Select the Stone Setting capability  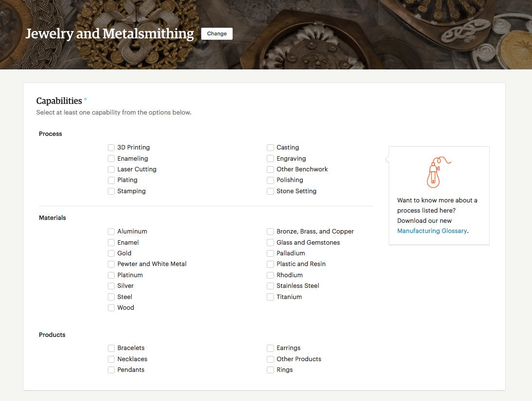click(270, 191)
